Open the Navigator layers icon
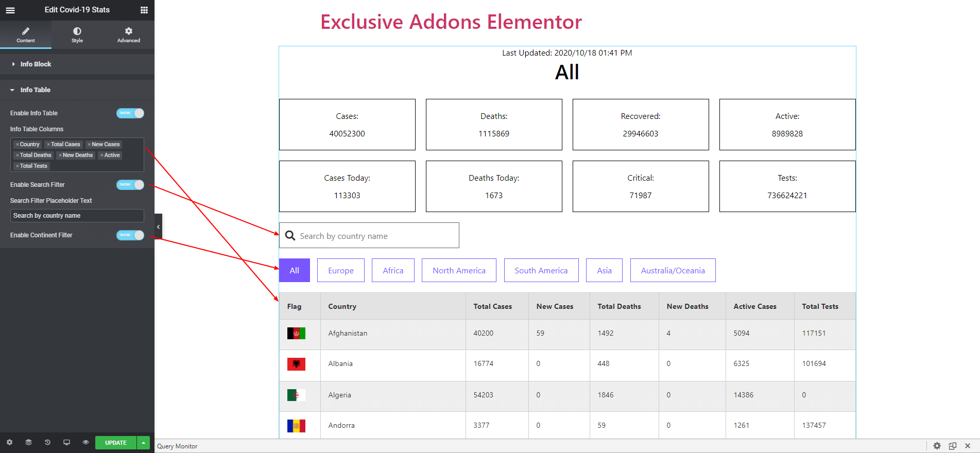Viewport: 980px width, 453px height. coord(28,442)
